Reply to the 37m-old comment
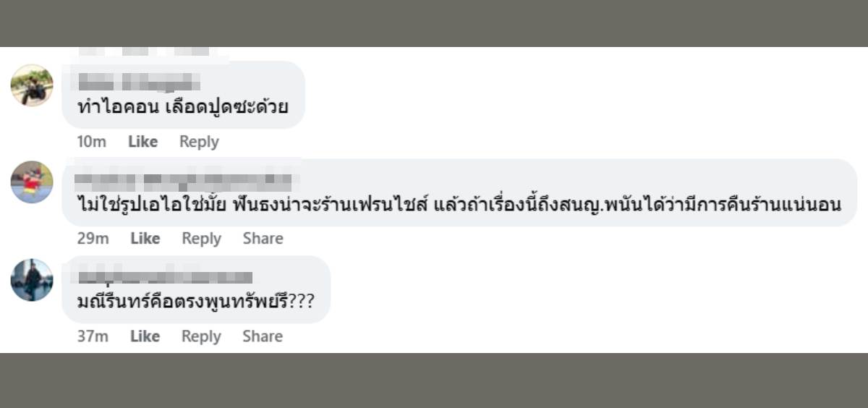The image size is (868, 408). (201, 336)
